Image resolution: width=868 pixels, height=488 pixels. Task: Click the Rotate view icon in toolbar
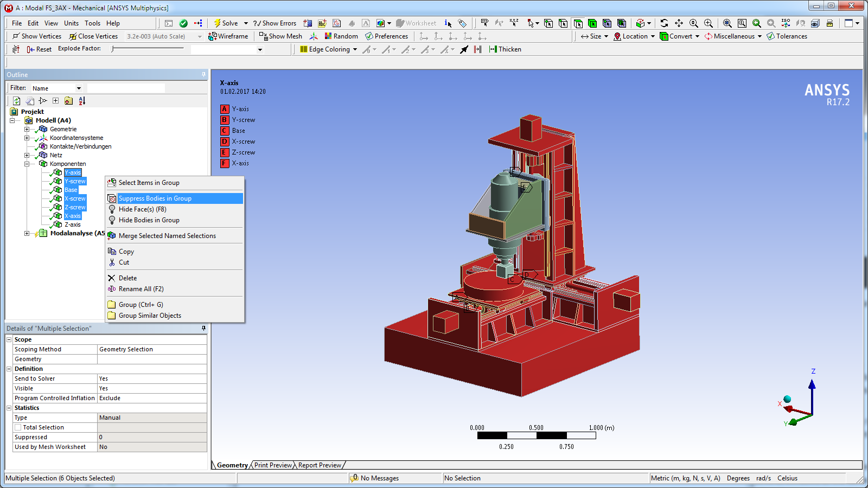point(664,23)
